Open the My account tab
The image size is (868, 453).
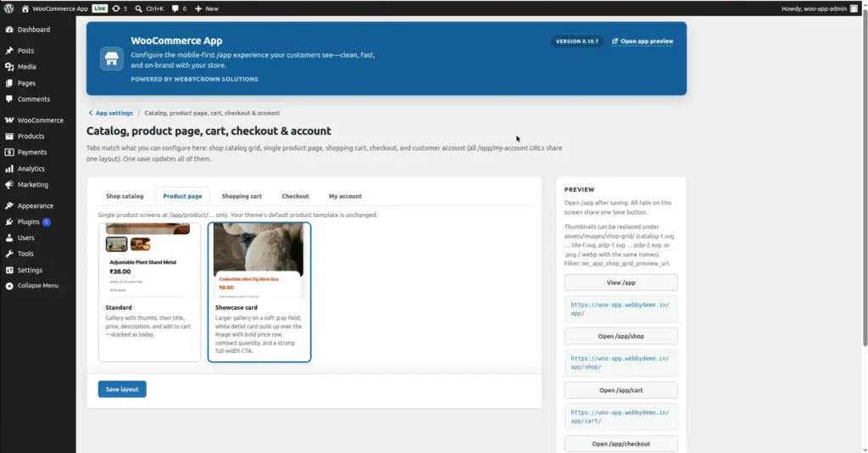point(345,196)
